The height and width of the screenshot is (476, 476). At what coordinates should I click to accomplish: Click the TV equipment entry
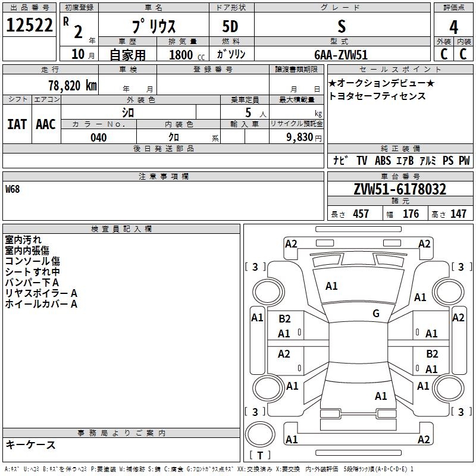click(362, 160)
